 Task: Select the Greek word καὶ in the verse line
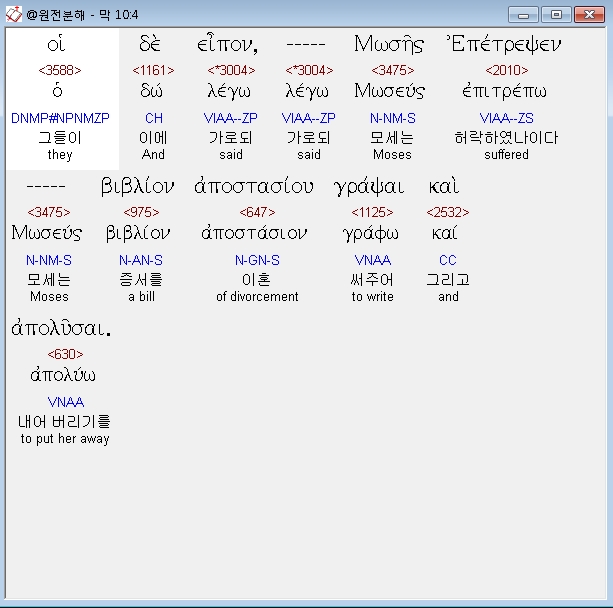click(444, 186)
